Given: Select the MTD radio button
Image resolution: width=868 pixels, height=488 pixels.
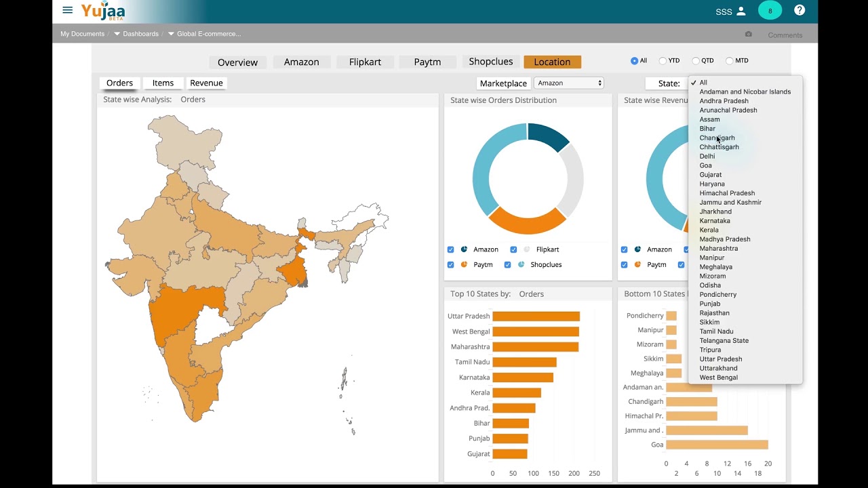Looking at the screenshot, I should (730, 61).
